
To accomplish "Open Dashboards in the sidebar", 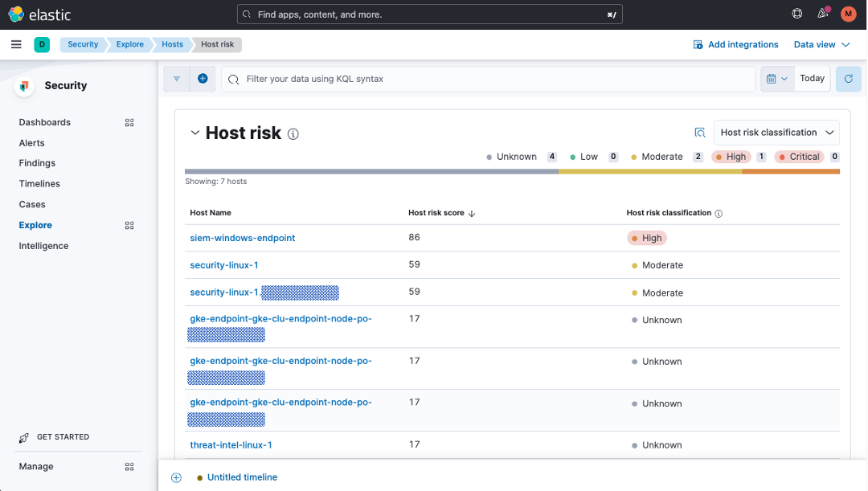I will point(45,122).
